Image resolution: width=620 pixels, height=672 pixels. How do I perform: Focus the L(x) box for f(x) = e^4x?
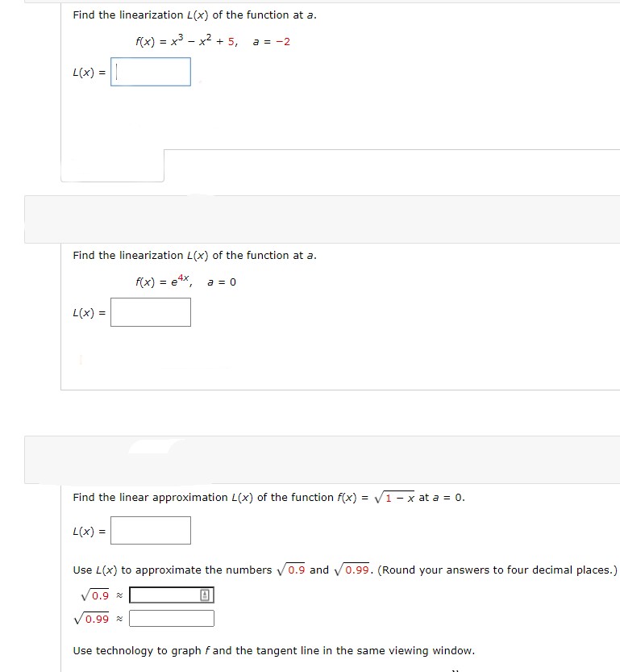point(150,312)
